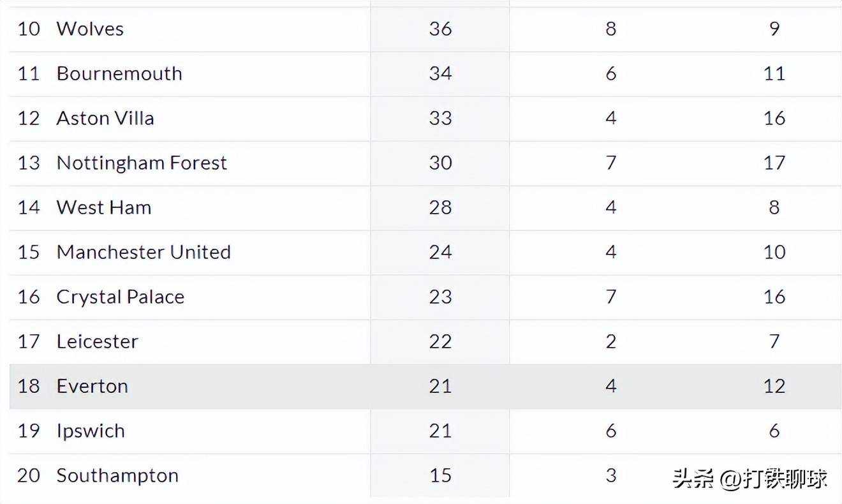842x504 pixels.
Task: Click the Leicester team name
Action: tap(97, 341)
